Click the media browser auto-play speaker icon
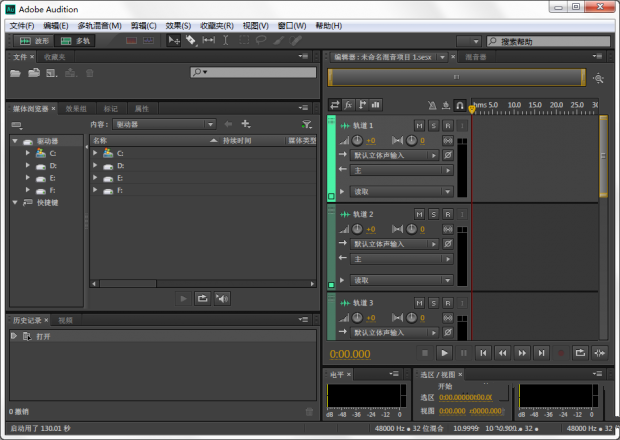The width and height of the screenshot is (620, 440). pyautogui.click(x=222, y=298)
